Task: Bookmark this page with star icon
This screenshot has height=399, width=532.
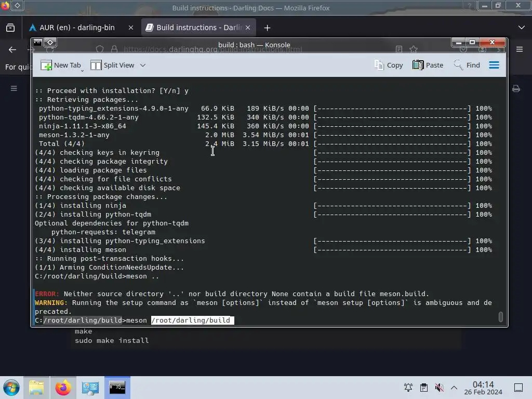Action: coord(413,49)
